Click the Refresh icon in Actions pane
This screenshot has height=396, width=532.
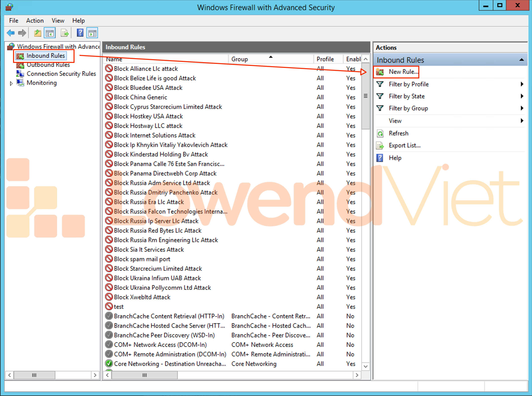[380, 133]
